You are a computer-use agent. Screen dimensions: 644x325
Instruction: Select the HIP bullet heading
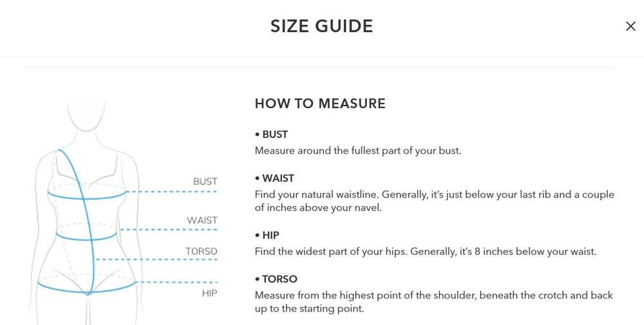(x=267, y=236)
